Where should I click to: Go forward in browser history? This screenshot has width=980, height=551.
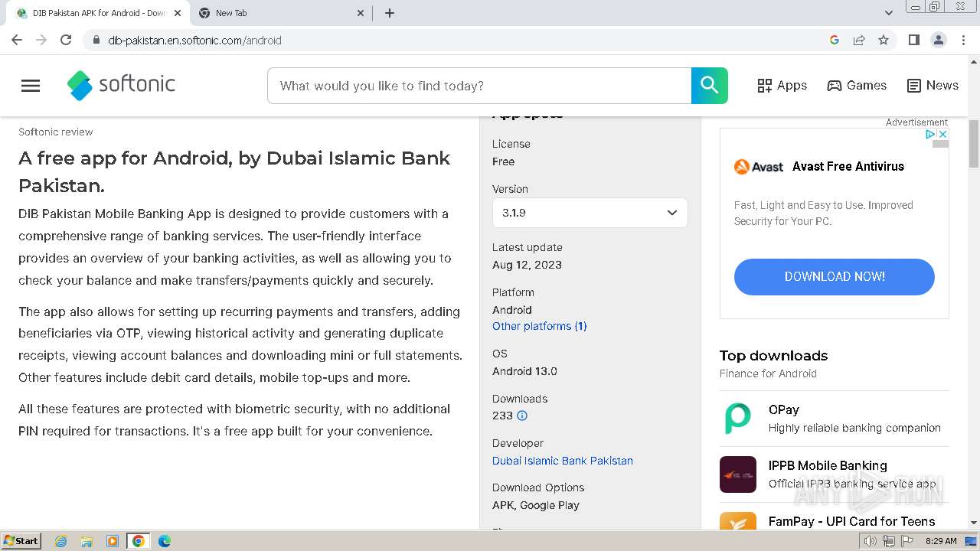(x=41, y=40)
